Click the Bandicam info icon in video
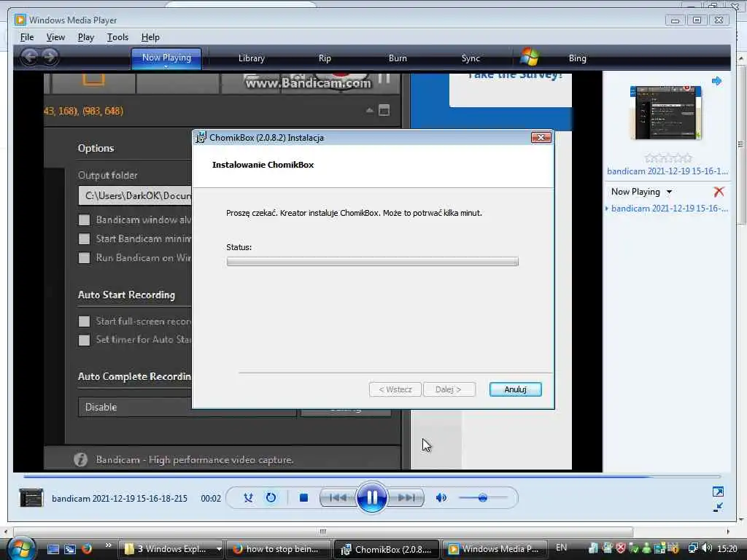Image resolution: width=747 pixels, height=560 pixels. [80, 459]
